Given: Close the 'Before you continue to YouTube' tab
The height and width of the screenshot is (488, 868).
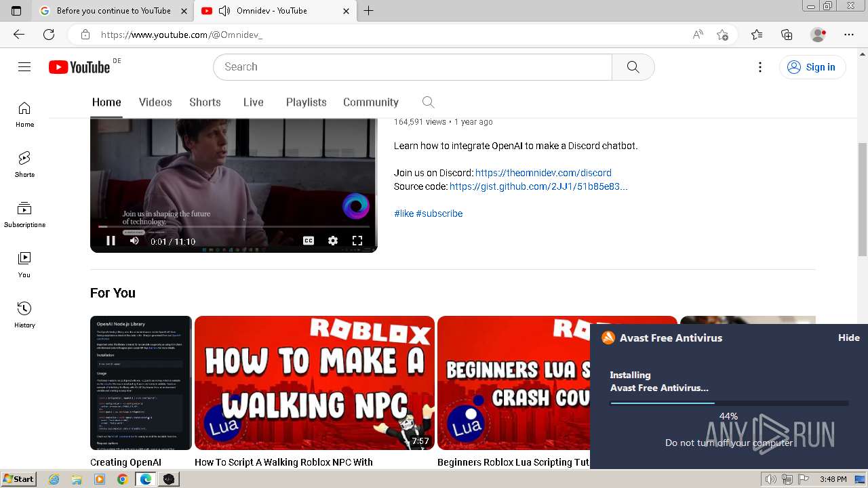Looking at the screenshot, I should point(184,11).
